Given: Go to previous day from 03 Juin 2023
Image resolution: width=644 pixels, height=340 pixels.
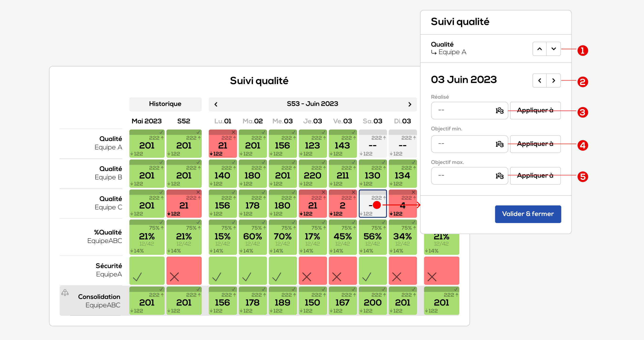Looking at the screenshot, I should click(x=539, y=81).
